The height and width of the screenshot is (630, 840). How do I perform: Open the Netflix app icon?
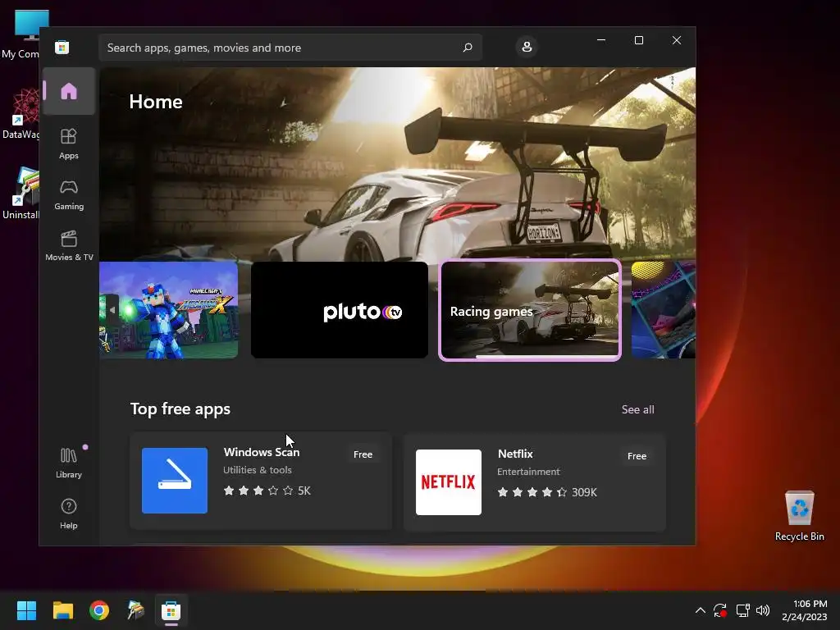pos(449,482)
